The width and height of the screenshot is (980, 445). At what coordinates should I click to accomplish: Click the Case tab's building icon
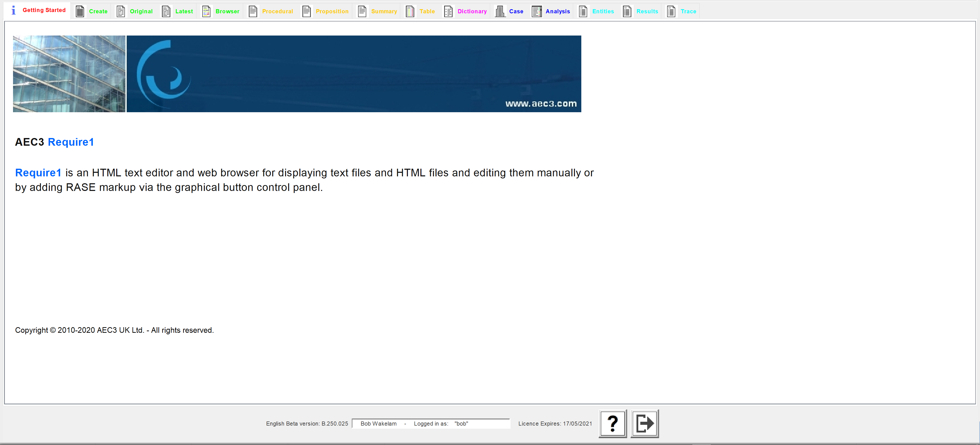tap(500, 12)
